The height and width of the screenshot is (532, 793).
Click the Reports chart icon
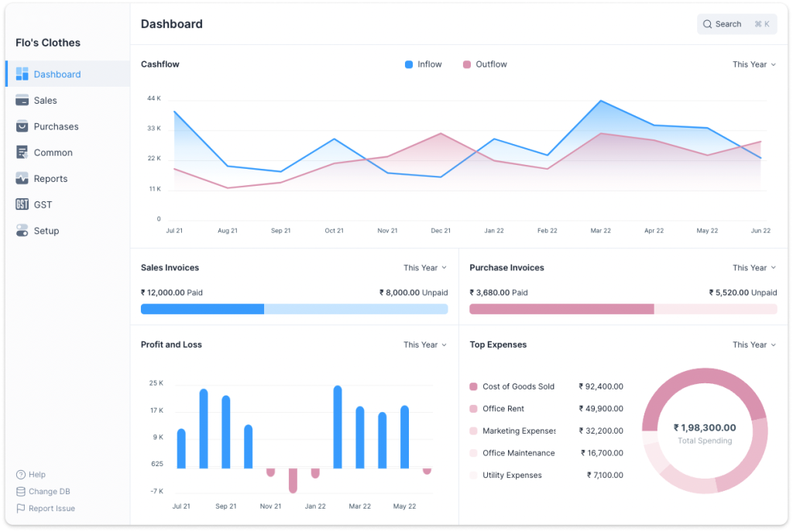[22, 179]
